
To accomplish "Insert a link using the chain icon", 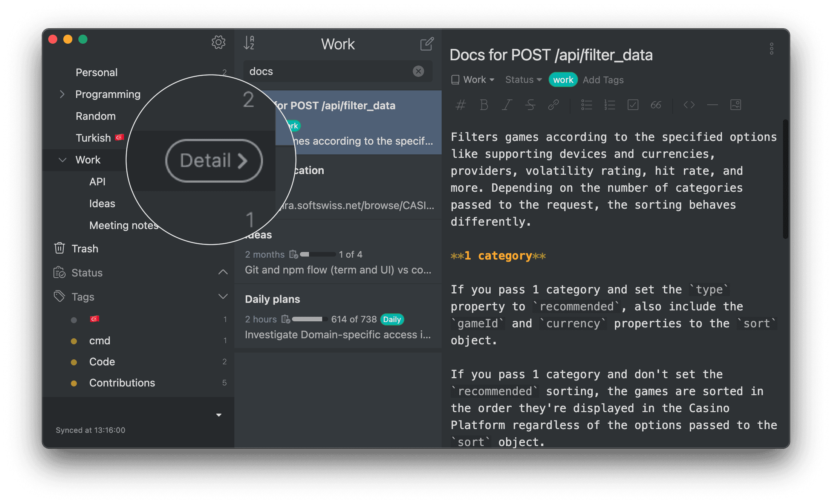I will point(553,105).
